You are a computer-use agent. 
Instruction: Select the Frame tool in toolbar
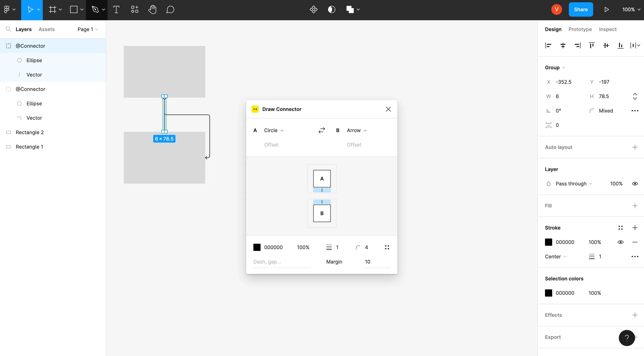click(54, 10)
